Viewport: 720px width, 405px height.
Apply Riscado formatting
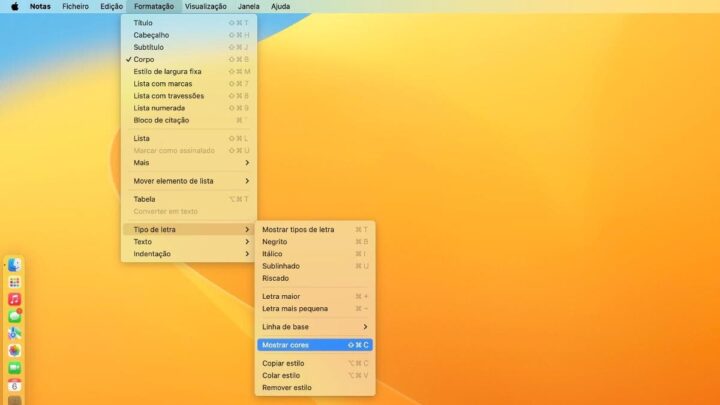coord(315,278)
